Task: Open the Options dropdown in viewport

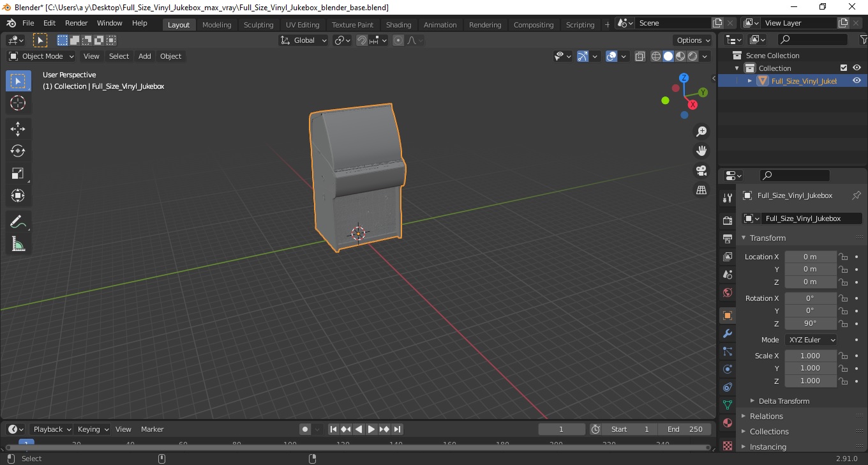Action: [x=694, y=40]
